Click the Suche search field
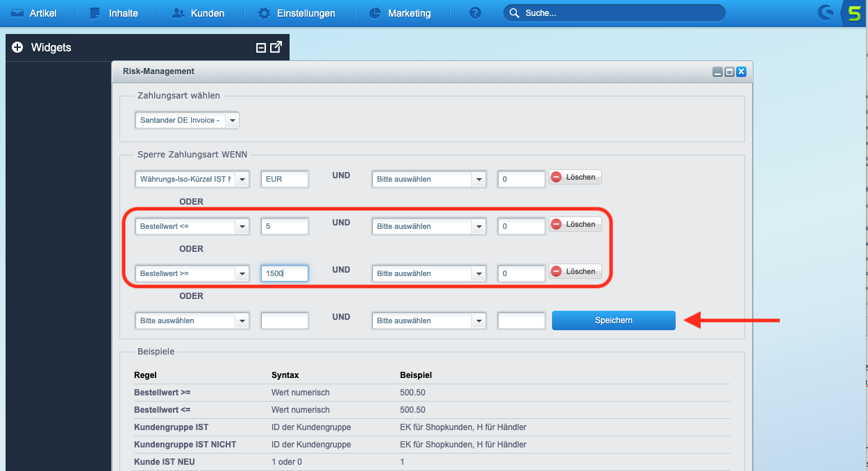 (x=614, y=13)
